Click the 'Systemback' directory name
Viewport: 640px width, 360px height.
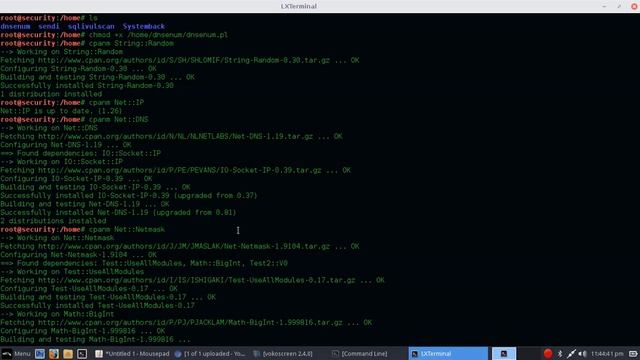click(144, 26)
